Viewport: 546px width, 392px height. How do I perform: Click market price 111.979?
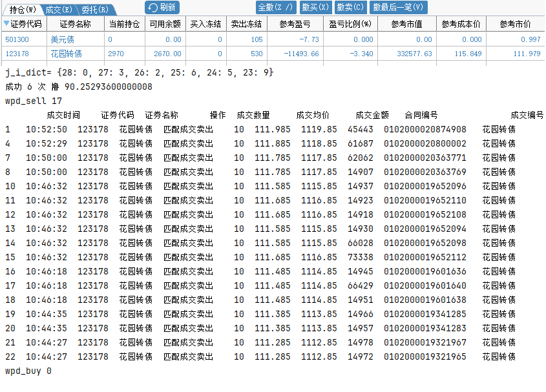tap(527, 54)
